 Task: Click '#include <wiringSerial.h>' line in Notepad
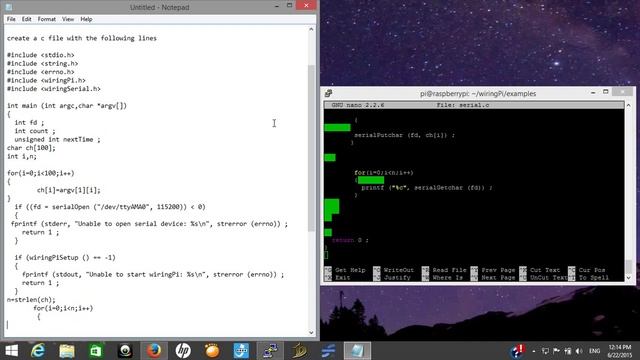pos(53,89)
